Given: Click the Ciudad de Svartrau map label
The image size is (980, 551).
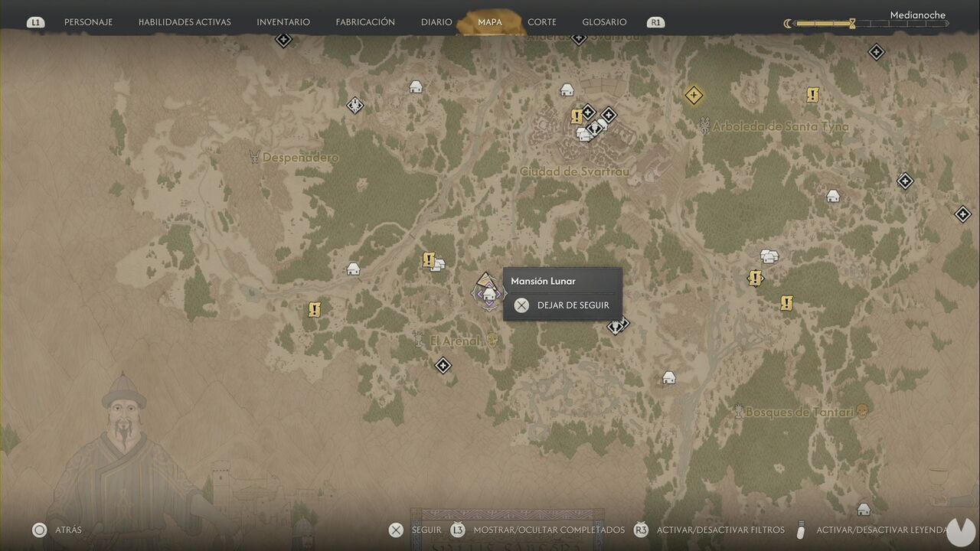Looking at the screenshot, I should click(x=574, y=171).
